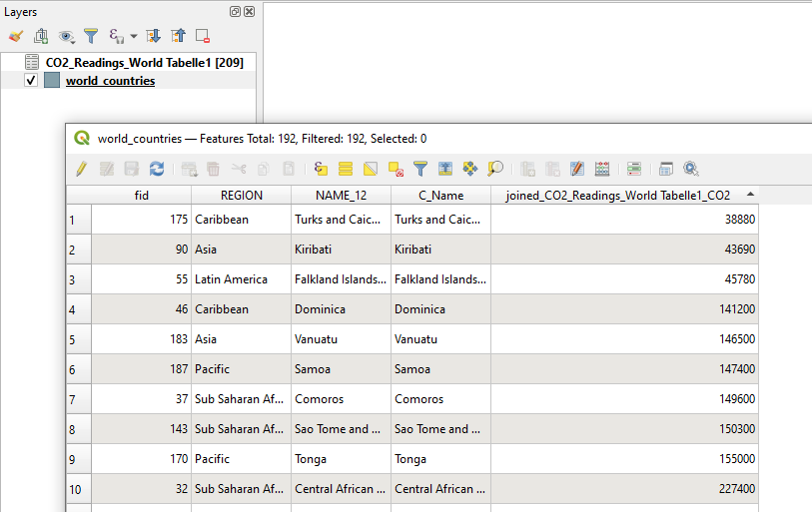This screenshot has width=812, height=512.
Task: Click the world_countries layer color symbol
Action: 52,81
